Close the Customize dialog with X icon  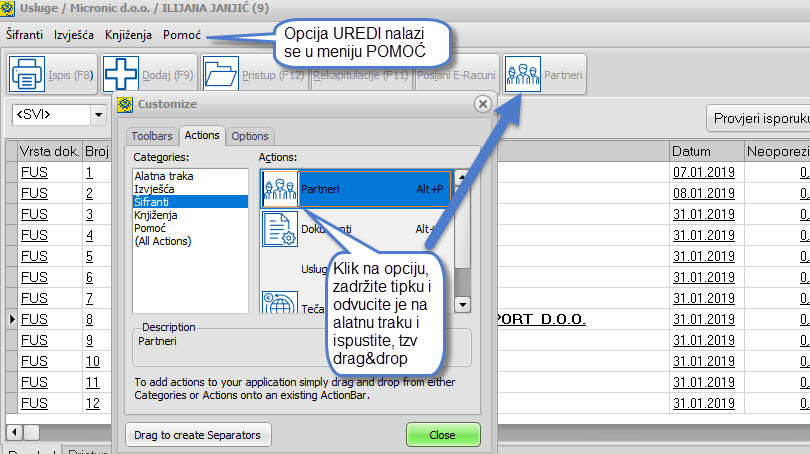click(x=482, y=104)
